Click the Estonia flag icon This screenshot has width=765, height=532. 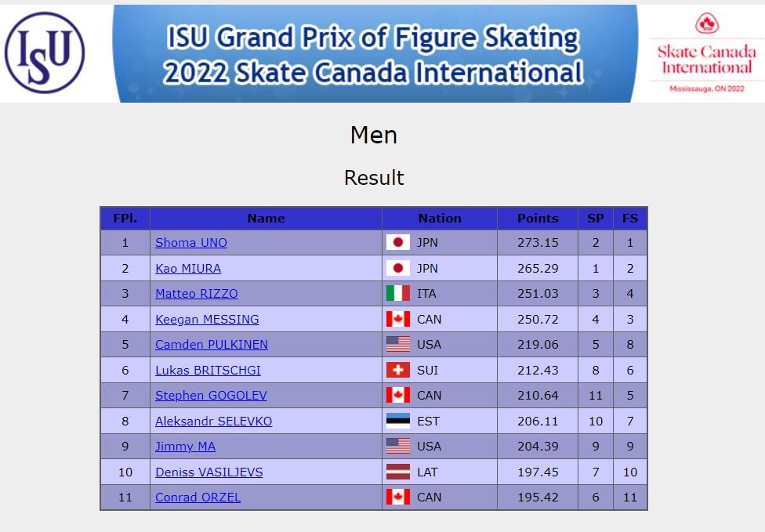coord(397,421)
